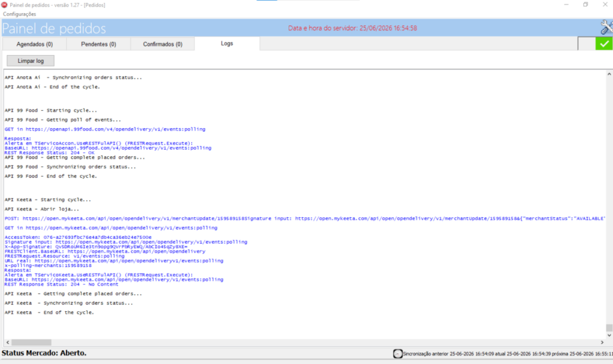Screen dimensions: 613x364
Task: Click 'API 99 Food - End of the cycle.'
Action: (x=51, y=176)
